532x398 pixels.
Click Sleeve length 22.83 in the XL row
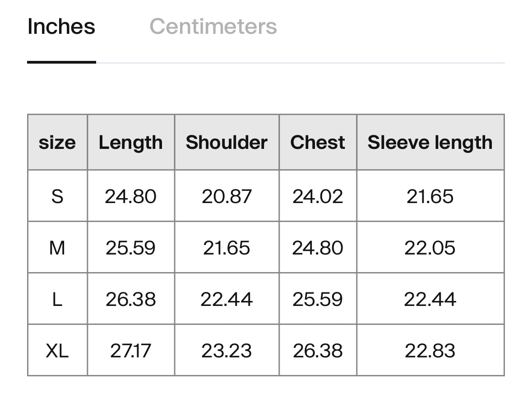pos(430,351)
